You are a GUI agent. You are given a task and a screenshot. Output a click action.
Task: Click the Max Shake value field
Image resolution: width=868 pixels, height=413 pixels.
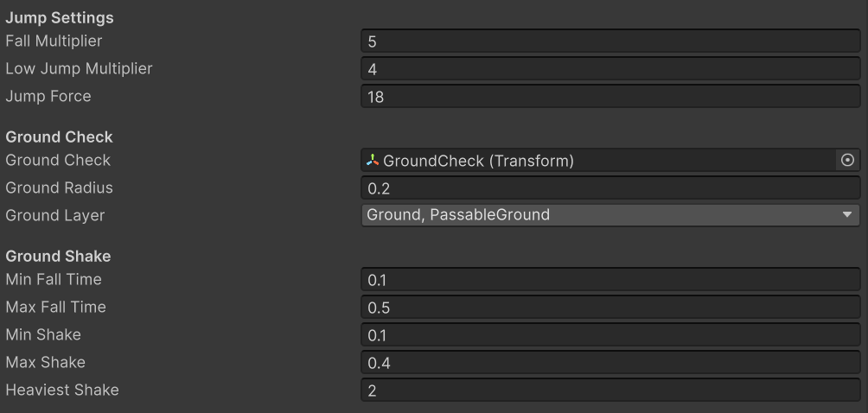pyautogui.click(x=610, y=363)
